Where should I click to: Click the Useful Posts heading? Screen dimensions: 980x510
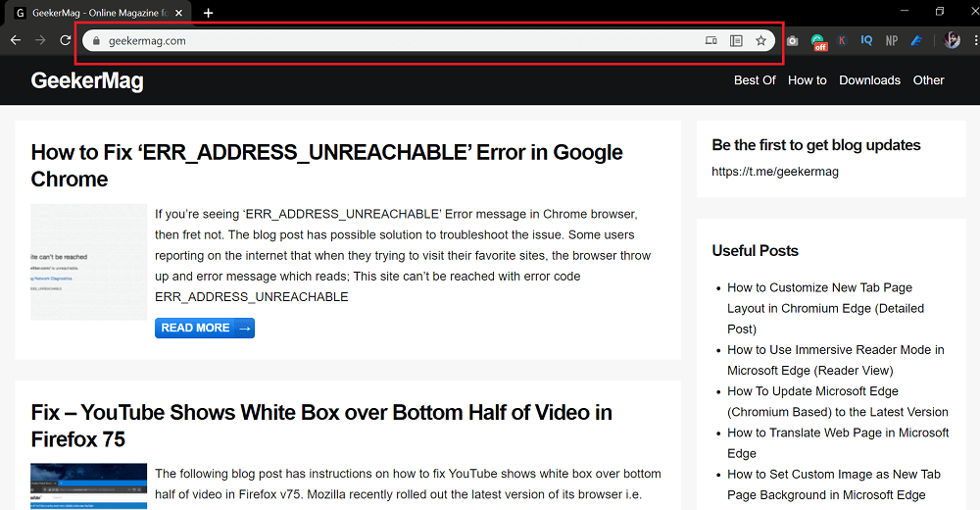tap(755, 251)
